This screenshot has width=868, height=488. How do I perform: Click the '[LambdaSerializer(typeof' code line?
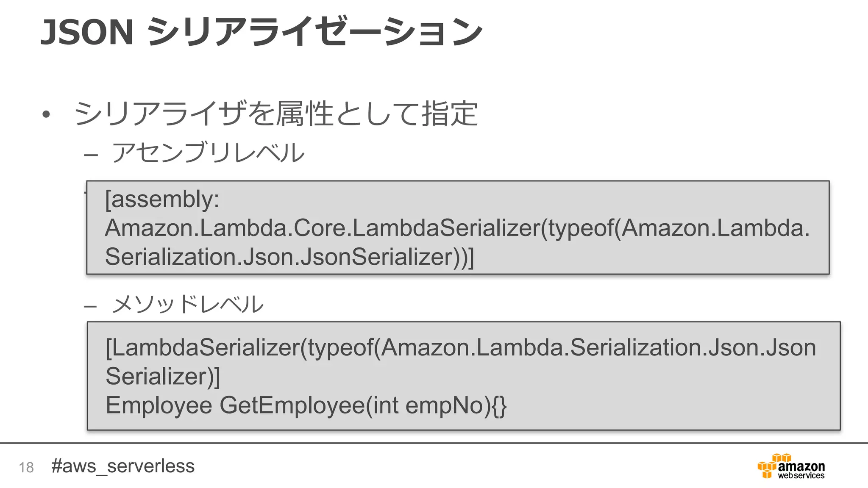(460, 347)
